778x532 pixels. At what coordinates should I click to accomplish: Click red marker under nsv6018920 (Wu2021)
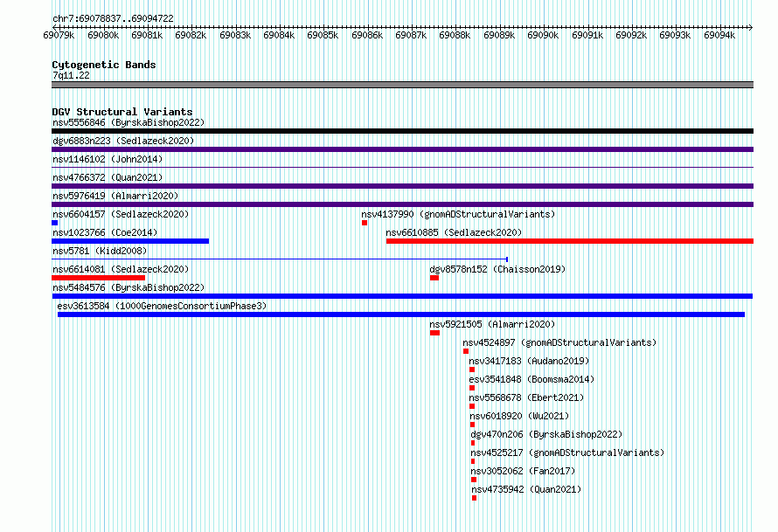(472, 425)
